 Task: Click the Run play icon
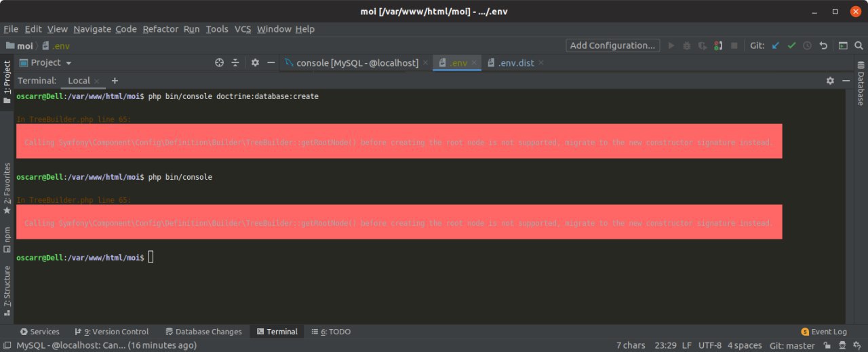coord(671,45)
